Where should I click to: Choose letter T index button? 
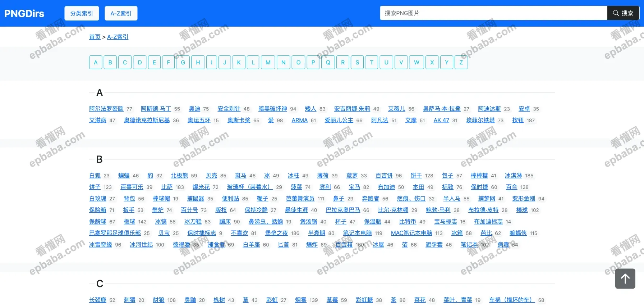(372, 62)
